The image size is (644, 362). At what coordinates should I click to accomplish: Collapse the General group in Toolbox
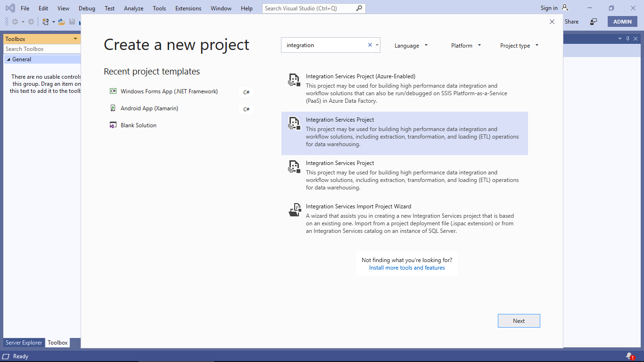pyautogui.click(x=8, y=59)
